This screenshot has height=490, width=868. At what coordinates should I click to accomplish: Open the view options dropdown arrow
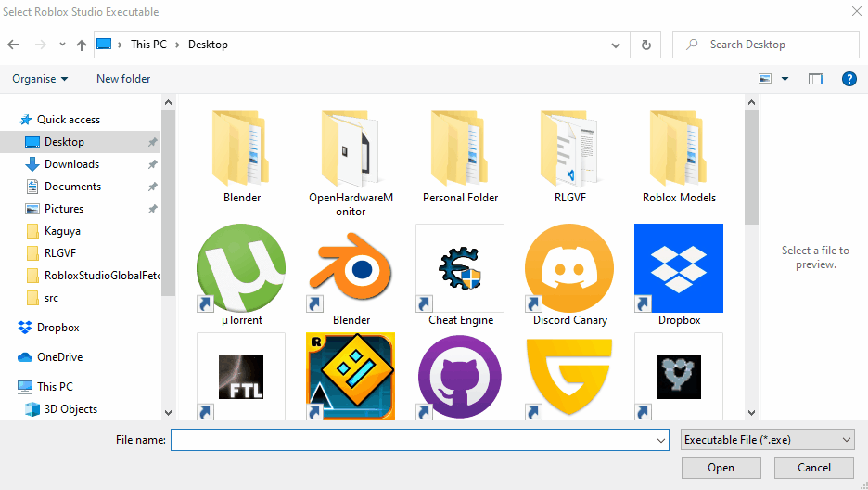coord(785,79)
